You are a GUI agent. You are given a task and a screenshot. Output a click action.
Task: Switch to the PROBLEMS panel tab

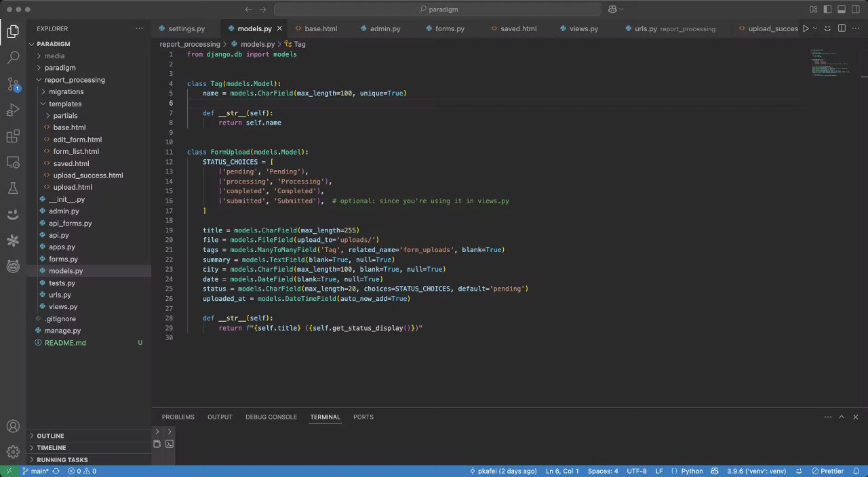coord(178,417)
